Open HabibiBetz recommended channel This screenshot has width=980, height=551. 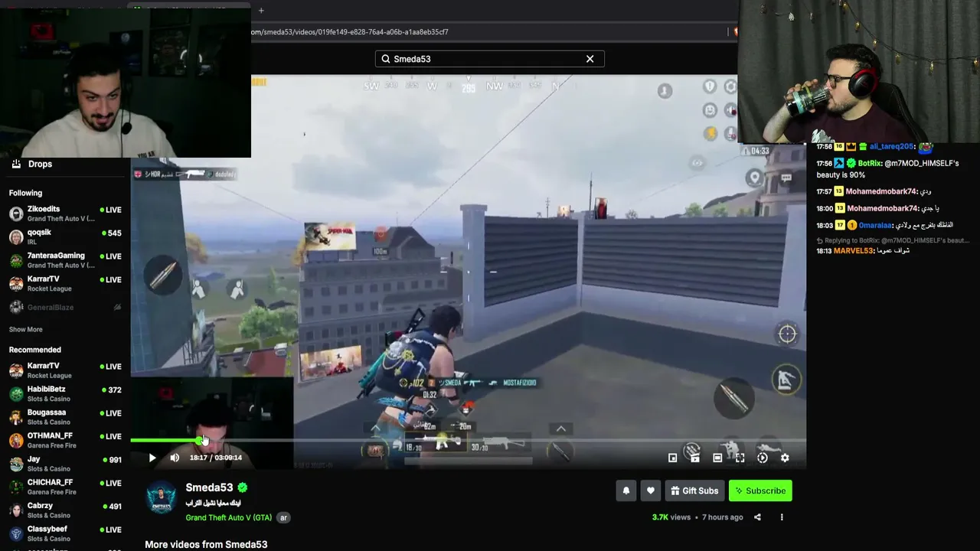pyautogui.click(x=65, y=393)
